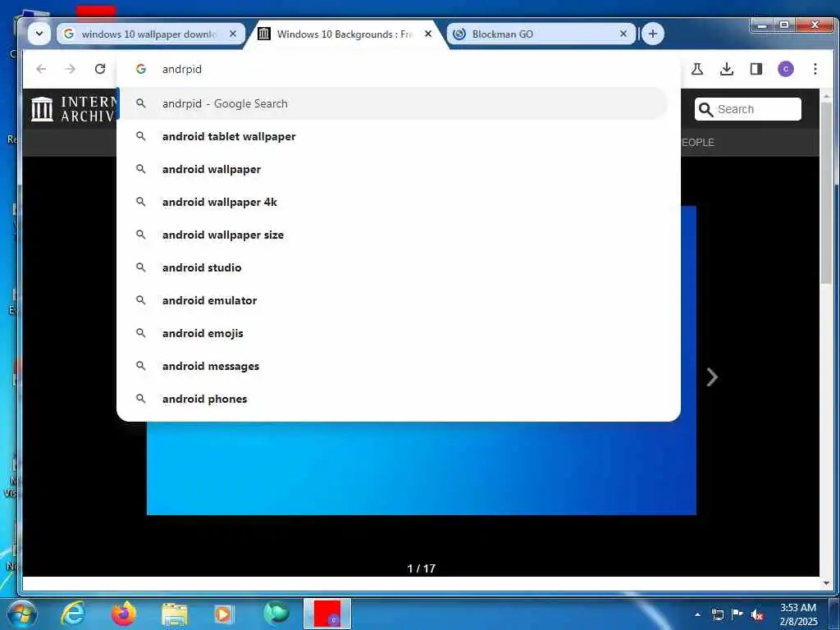Close the Windows 10 Backgrounds tab
Image resolution: width=840 pixels, height=630 pixels.
coord(428,34)
